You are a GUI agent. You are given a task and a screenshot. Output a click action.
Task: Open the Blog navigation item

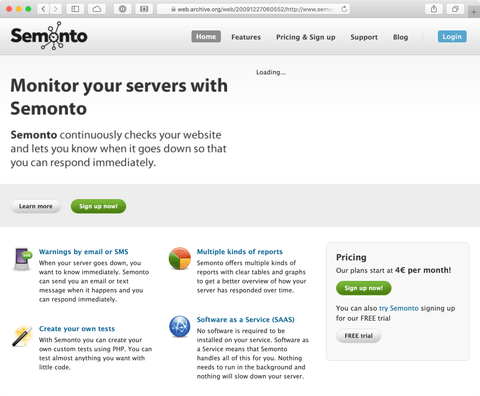400,37
